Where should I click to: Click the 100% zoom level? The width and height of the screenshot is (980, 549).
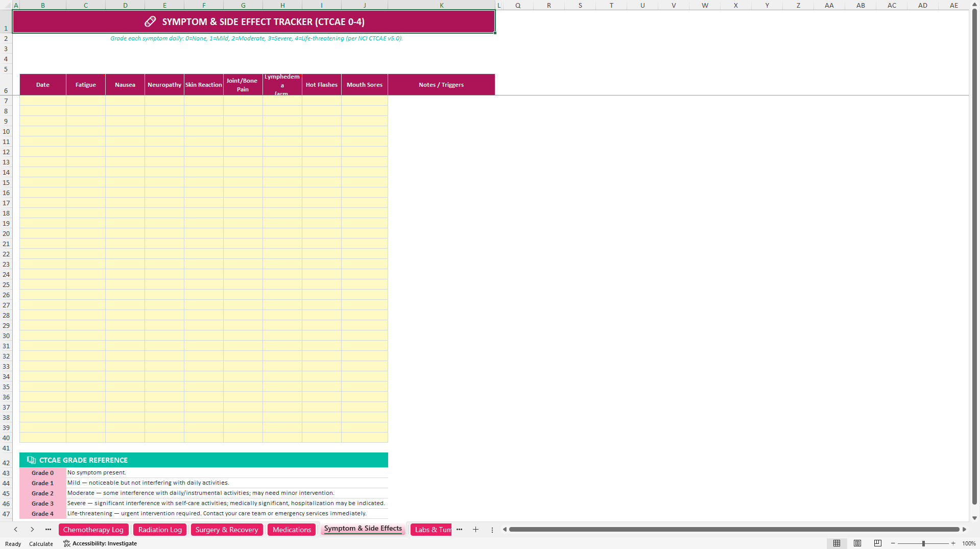click(x=969, y=543)
